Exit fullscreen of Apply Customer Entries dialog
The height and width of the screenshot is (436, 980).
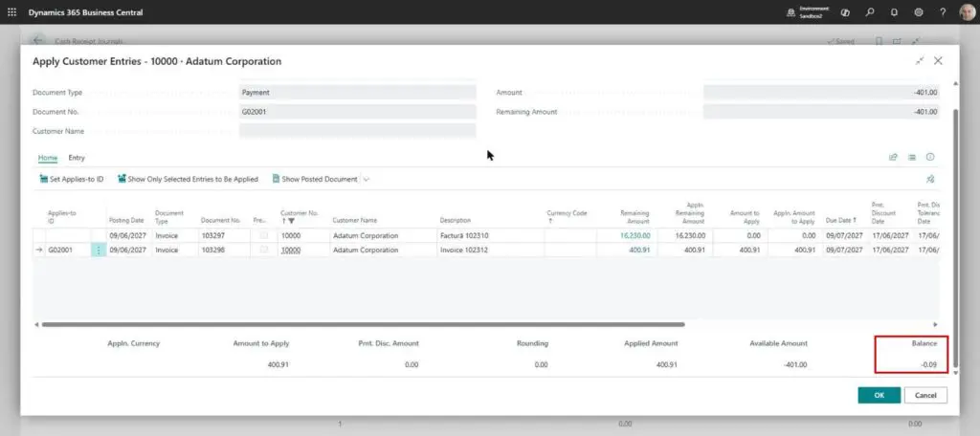click(x=920, y=60)
